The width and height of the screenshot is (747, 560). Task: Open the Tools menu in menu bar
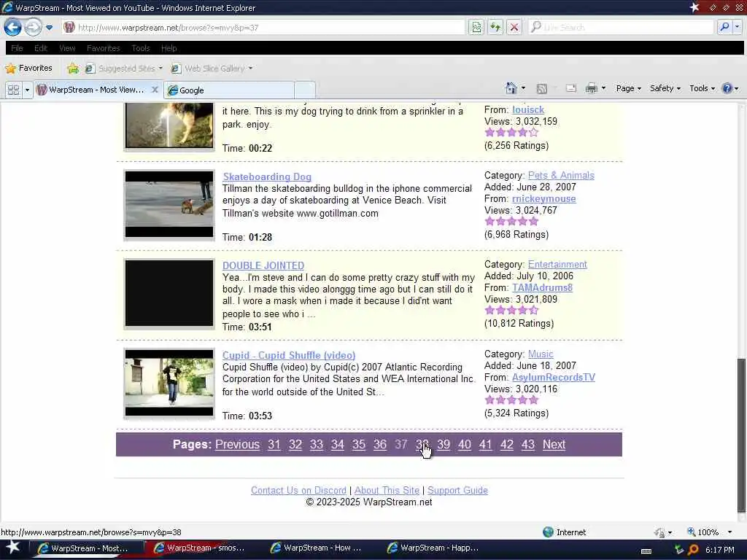[x=141, y=48]
